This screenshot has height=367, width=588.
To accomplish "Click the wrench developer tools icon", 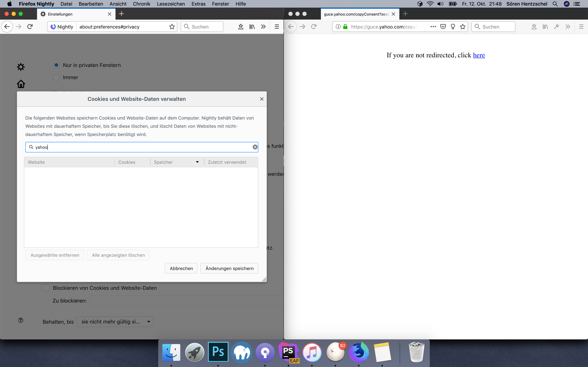I will pos(556,27).
